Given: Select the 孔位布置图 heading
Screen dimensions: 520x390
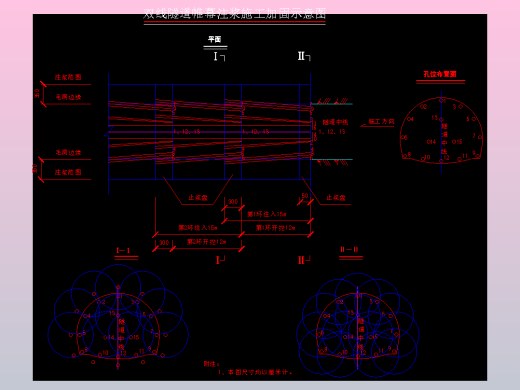Looking at the screenshot, I should (x=440, y=74).
